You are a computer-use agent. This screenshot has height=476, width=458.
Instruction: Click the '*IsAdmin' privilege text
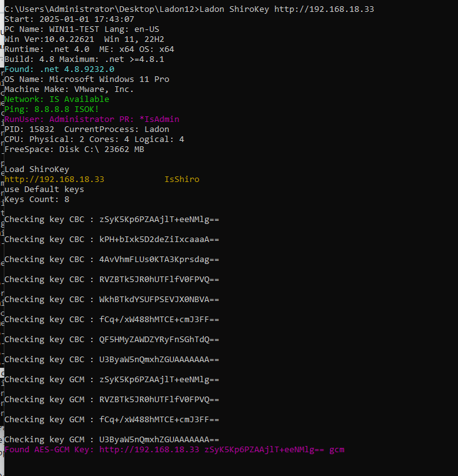[159, 119]
